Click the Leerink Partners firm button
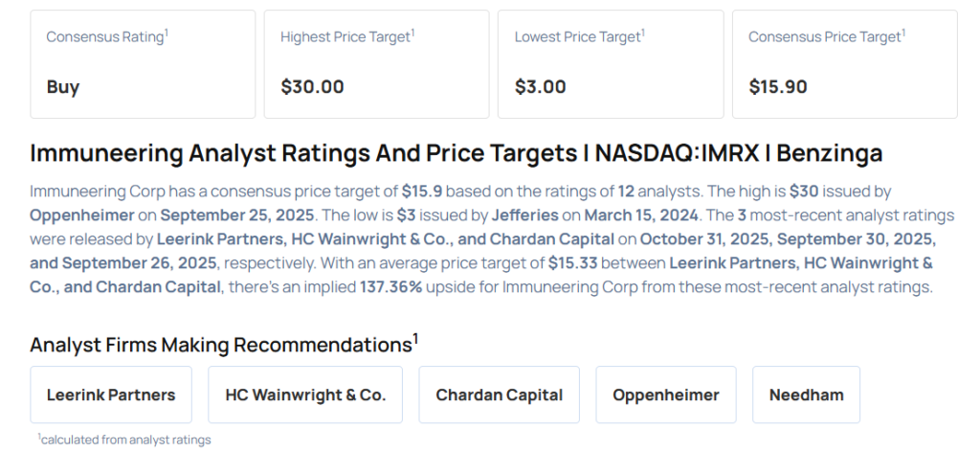 pos(111,395)
